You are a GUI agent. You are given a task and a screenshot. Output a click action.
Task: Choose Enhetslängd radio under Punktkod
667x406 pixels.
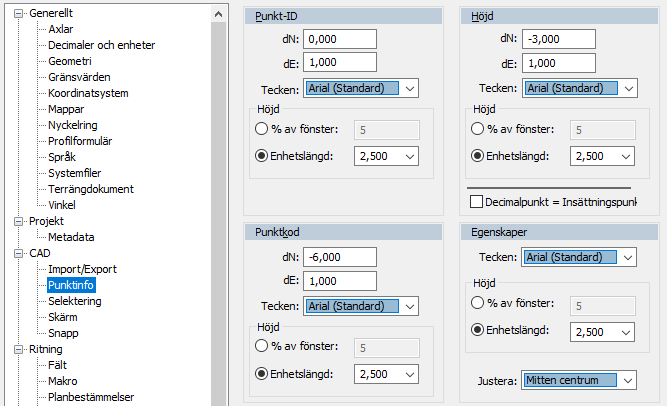pos(262,374)
